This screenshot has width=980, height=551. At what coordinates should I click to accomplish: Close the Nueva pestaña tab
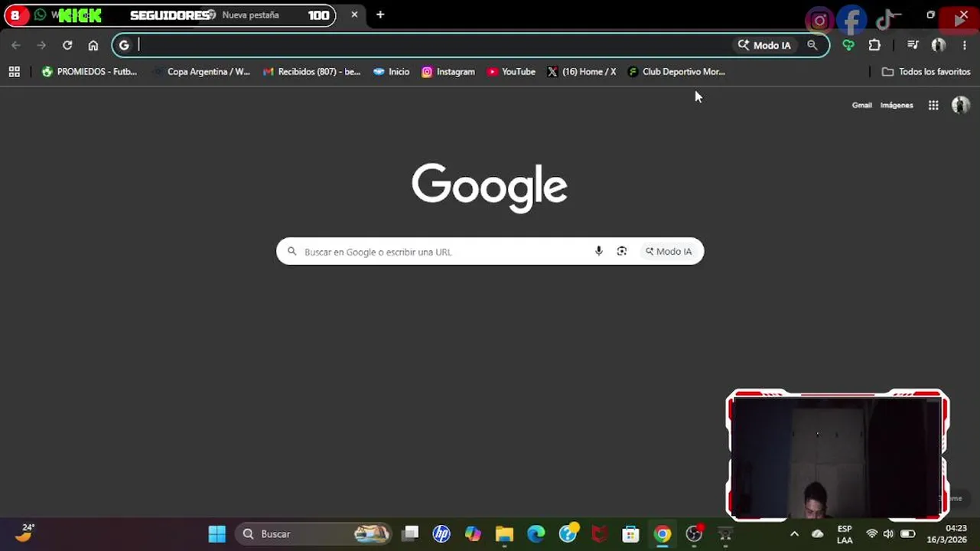pos(354,15)
